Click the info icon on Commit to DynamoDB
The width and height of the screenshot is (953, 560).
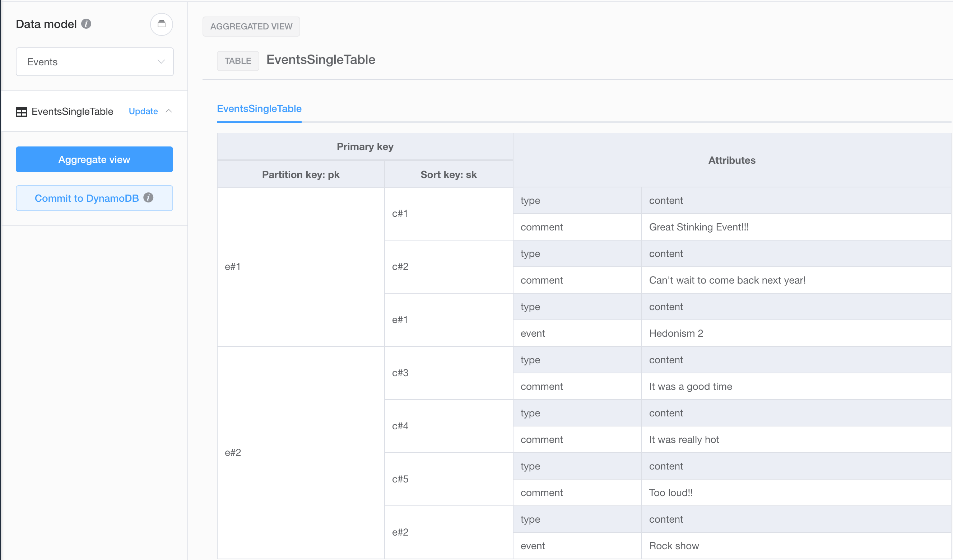pos(149,198)
